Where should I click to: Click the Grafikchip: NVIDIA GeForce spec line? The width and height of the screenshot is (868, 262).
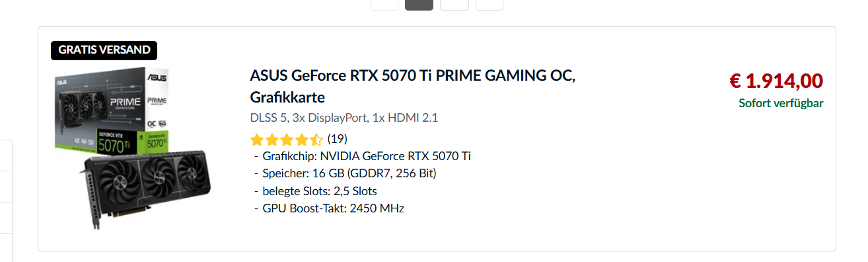[x=362, y=157]
